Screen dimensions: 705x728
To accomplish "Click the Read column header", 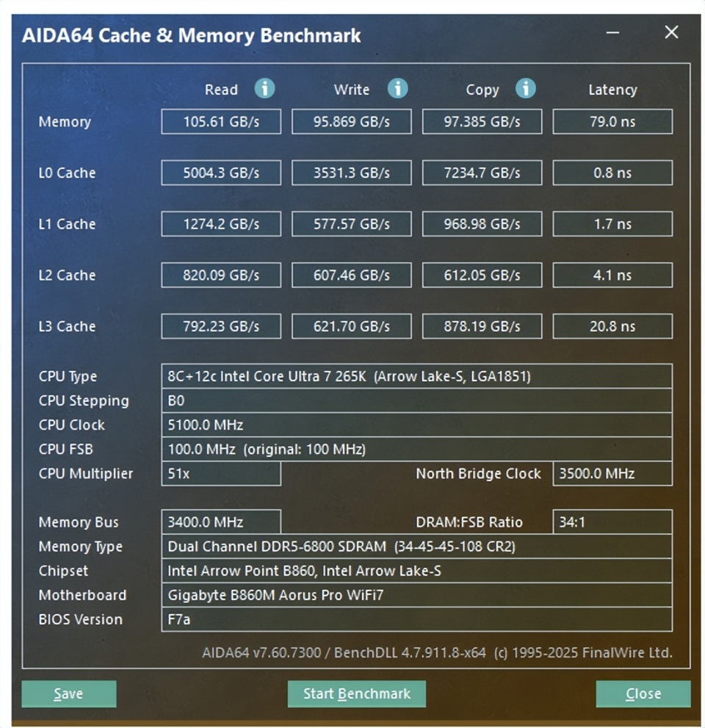I will pos(221,90).
